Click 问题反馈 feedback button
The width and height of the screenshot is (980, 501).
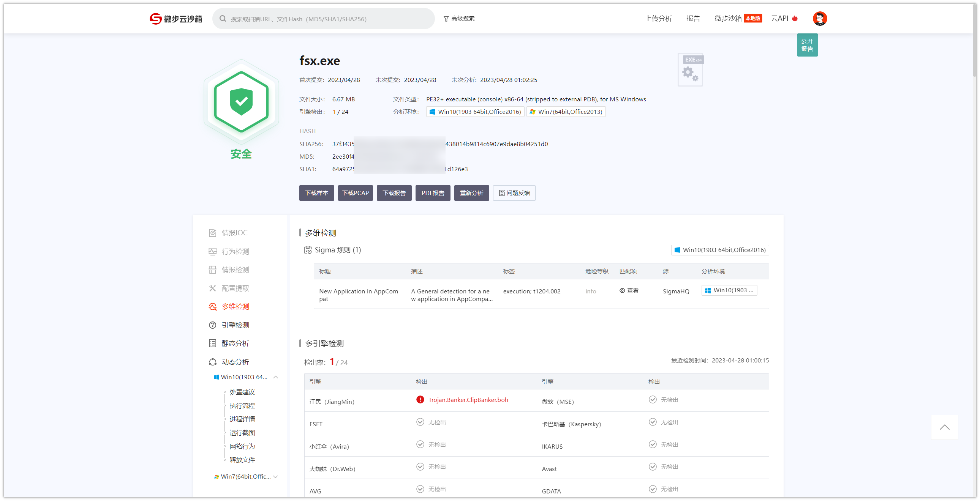point(514,193)
